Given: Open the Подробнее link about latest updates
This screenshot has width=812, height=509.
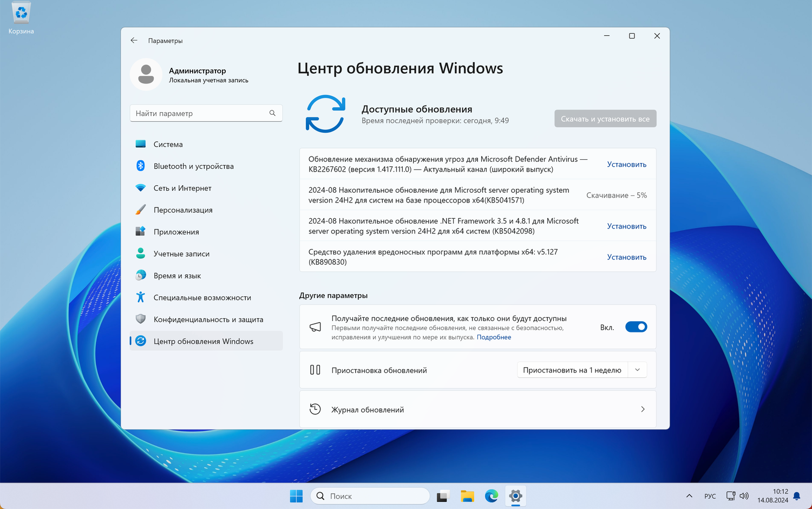Looking at the screenshot, I should click(x=494, y=337).
